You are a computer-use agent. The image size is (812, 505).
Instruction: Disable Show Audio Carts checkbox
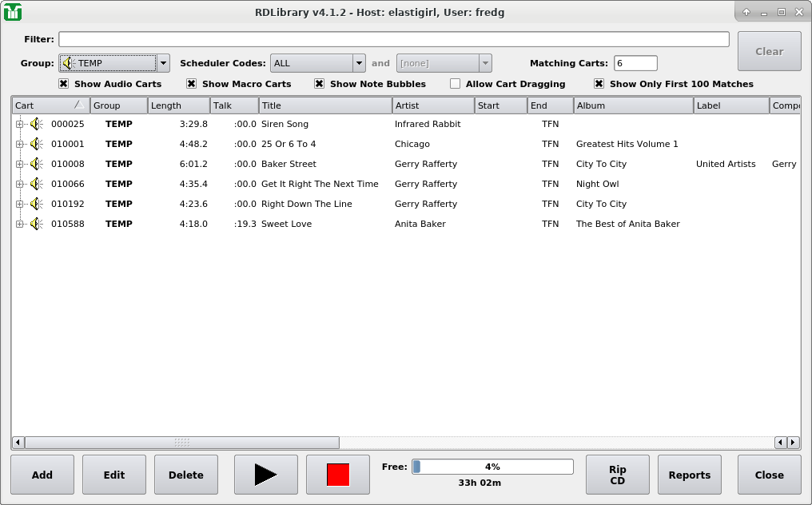click(x=64, y=84)
